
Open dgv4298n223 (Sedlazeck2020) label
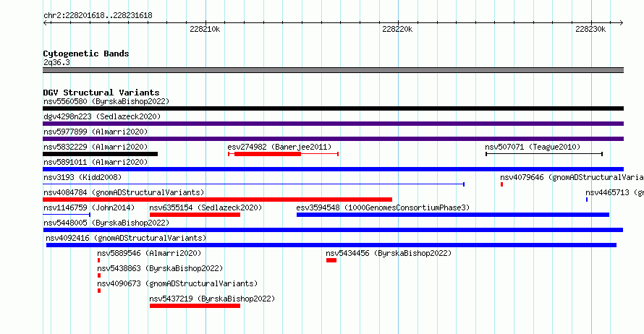tap(102, 116)
